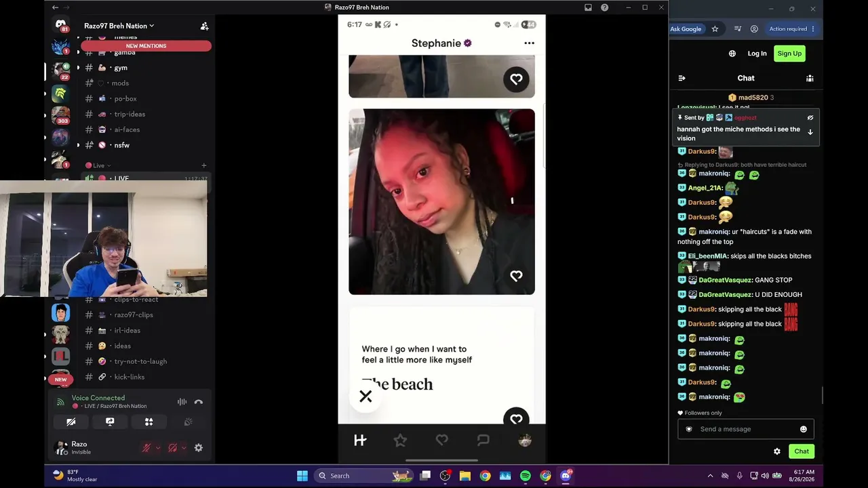Open Spotify from the Windows taskbar
Image resolution: width=868 pixels, height=488 pixels.
526,476
